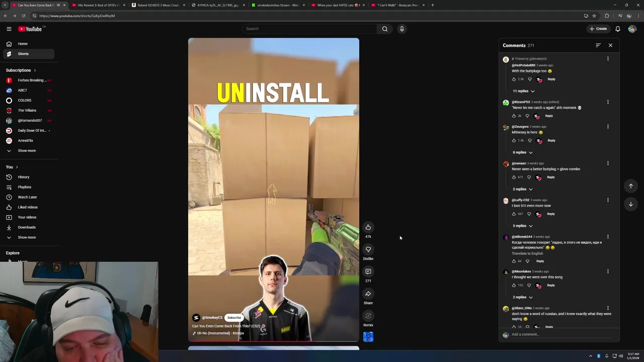The height and width of the screenshot is (362, 644).
Task: Reply to @KizamPSX comment
Action: click(x=549, y=116)
